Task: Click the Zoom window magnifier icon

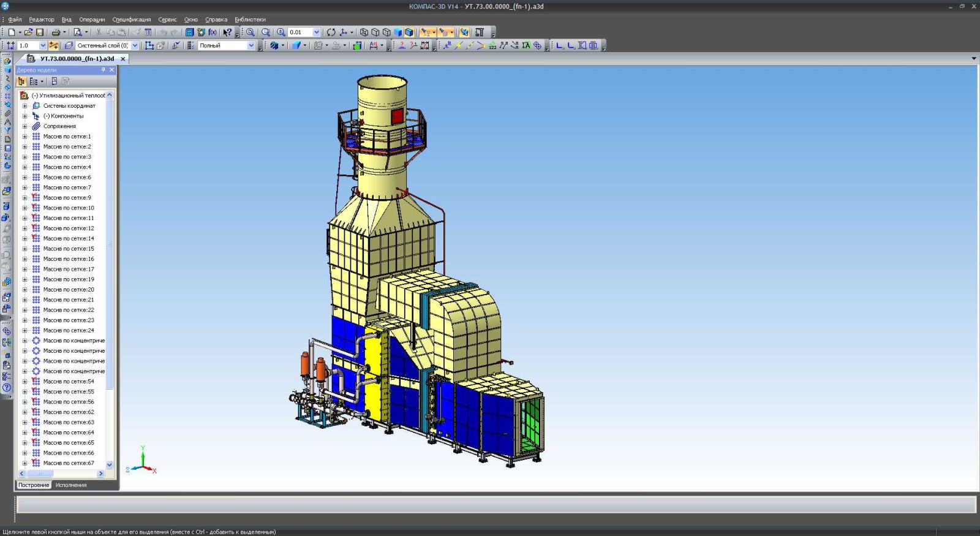Action: tap(251, 32)
